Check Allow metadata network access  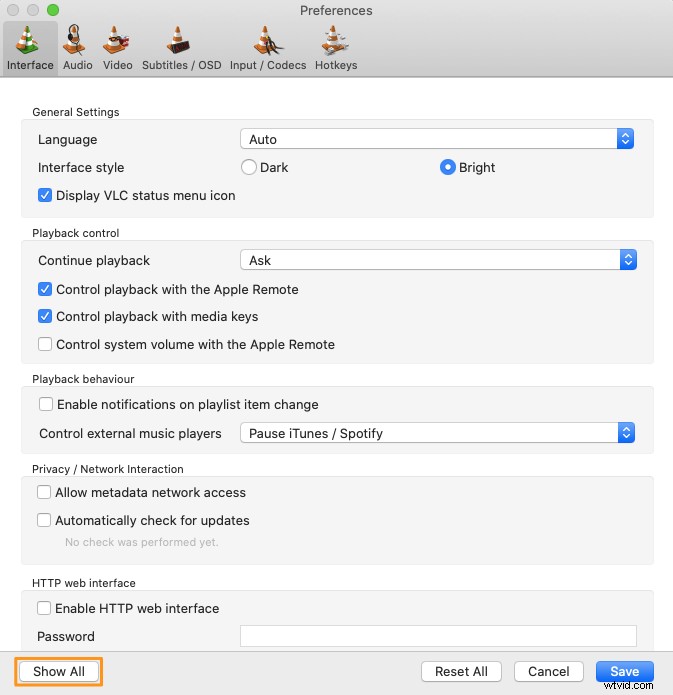pos(44,492)
